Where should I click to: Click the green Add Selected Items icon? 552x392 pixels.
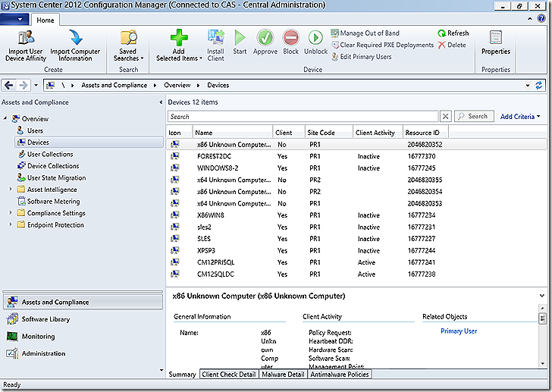(x=177, y=37)
